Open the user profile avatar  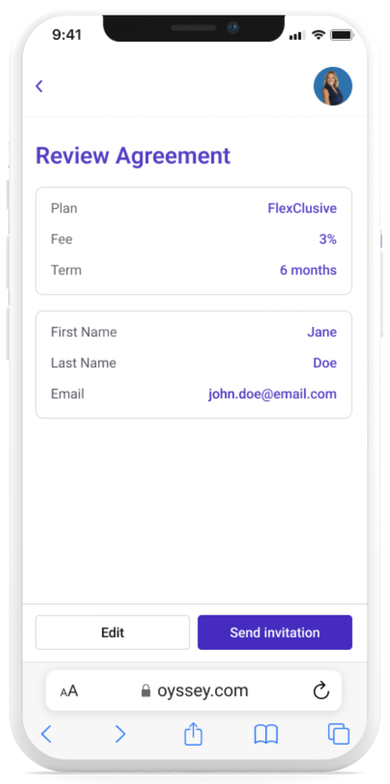point(333,86)
